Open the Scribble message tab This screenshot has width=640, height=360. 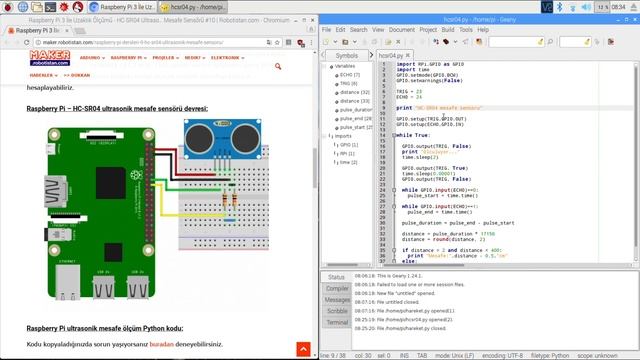coord(337,311)
